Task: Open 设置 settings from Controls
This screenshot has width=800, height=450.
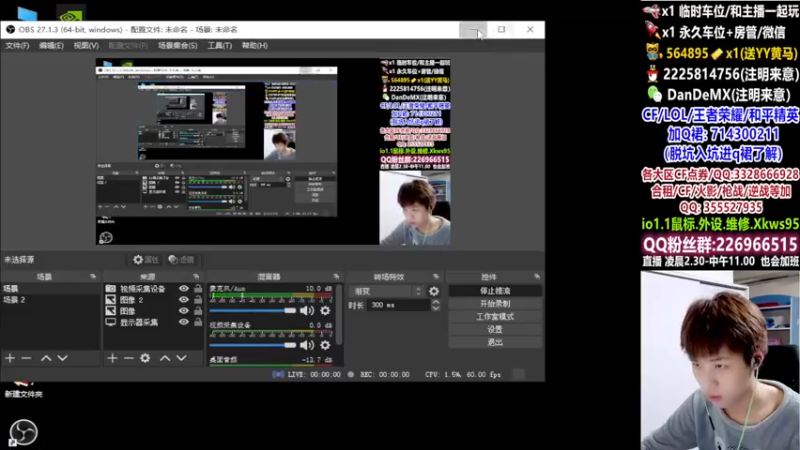Action: tap(495, 330)
